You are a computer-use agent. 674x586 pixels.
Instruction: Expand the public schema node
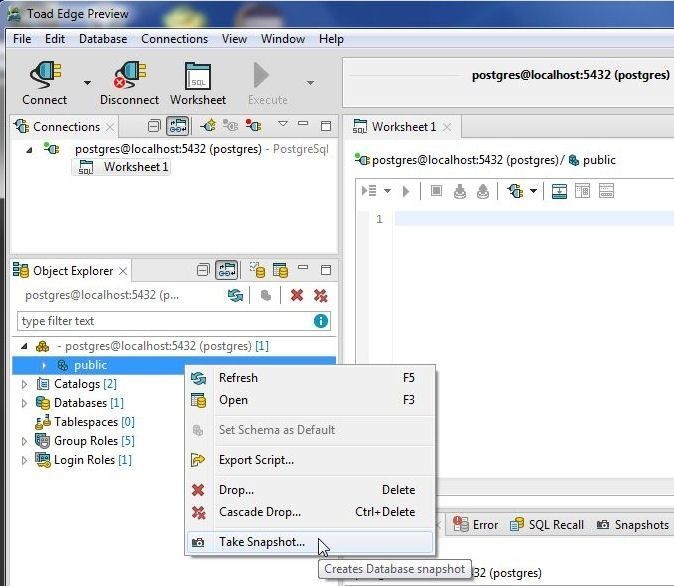44,365
